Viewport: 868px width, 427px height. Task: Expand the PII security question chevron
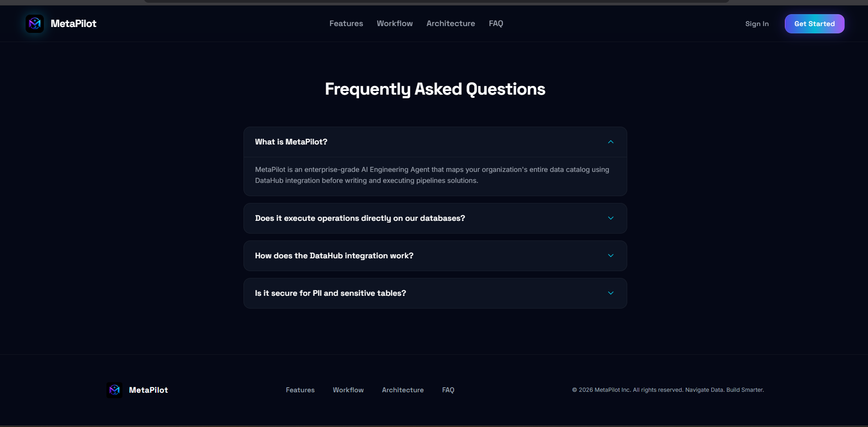click(611, 293)
